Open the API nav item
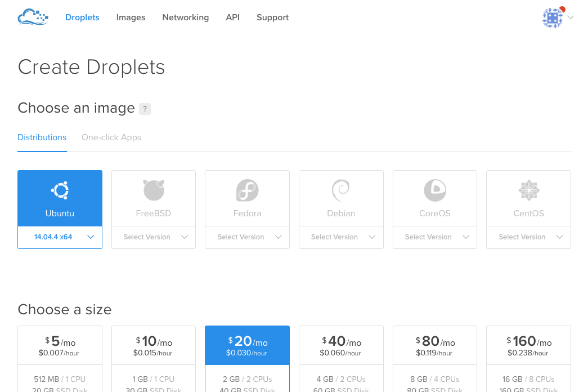The height and width of the screenshot is (392, 588). pyautogui.click(x=232, y=17)
